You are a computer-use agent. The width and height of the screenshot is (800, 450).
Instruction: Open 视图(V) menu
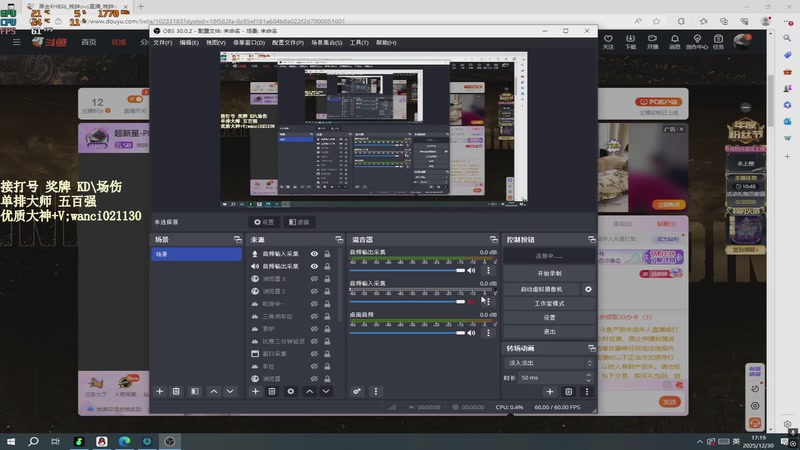(x=216, y=43)
